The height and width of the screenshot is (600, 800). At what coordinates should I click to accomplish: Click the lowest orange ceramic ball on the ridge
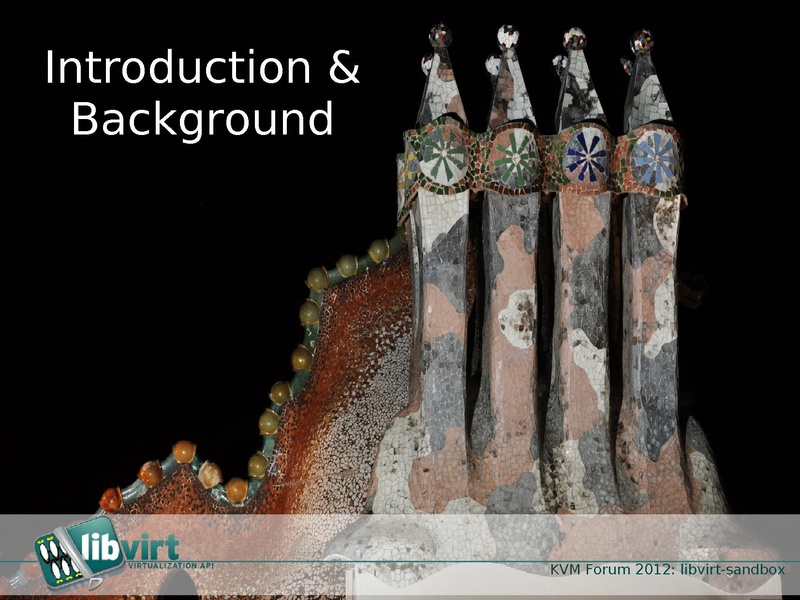click(x=110, y=498)
